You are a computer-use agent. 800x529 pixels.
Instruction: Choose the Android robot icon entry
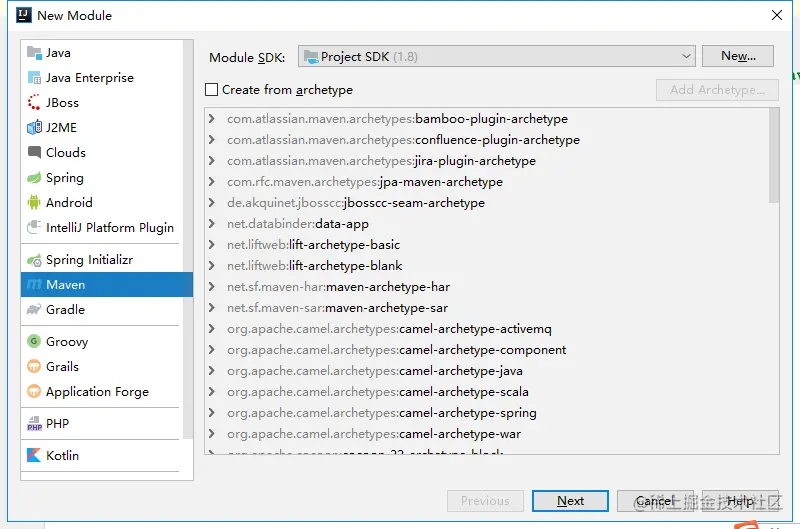tap(34, 203)
